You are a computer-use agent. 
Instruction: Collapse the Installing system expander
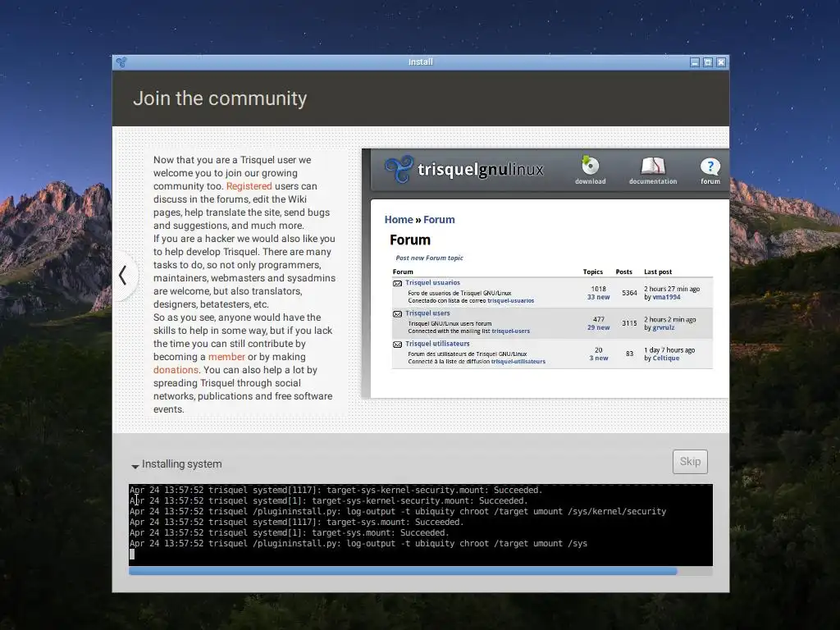point(135,465)
